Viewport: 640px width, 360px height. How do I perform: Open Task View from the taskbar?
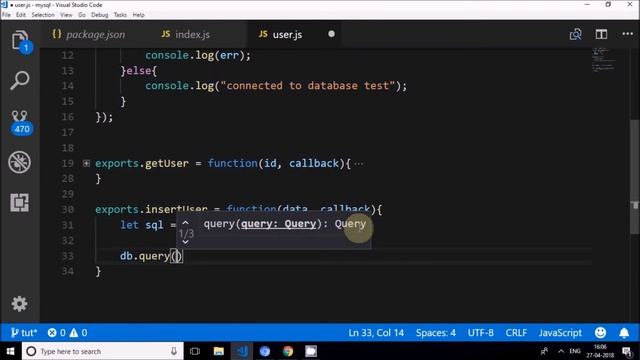[x=195, y=351]
